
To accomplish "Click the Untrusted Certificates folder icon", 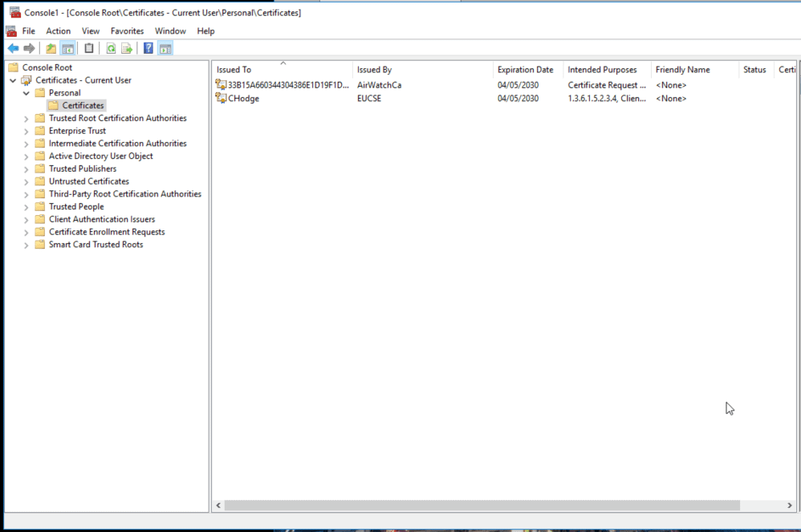I will click(40, 181).
